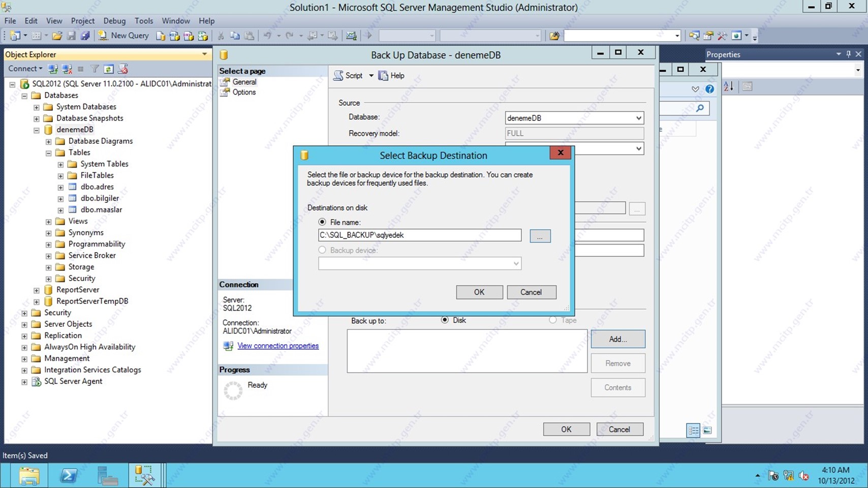Click the Script button in Back Up Database
Image resolution: width=868 pixels, height=488 pixels.
349,76
